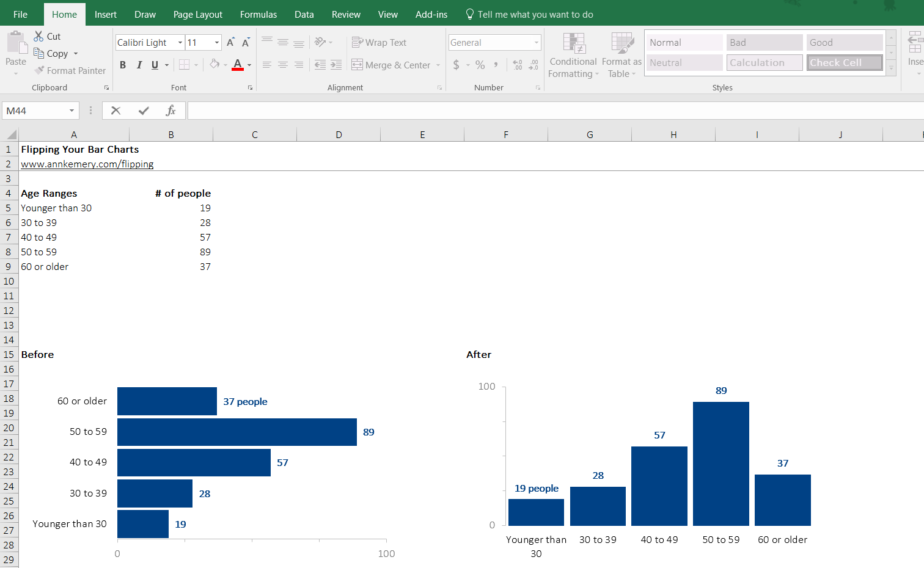Activate the Format Painter
This screenshot has height=568, width=924.
pyautogui.click(x=70, y=70)
